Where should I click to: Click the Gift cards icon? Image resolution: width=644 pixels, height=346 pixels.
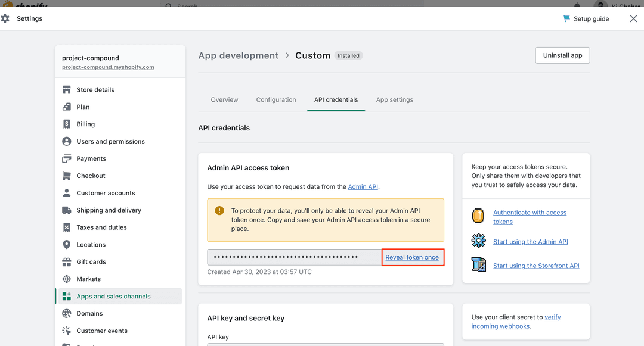coord(67,262)
